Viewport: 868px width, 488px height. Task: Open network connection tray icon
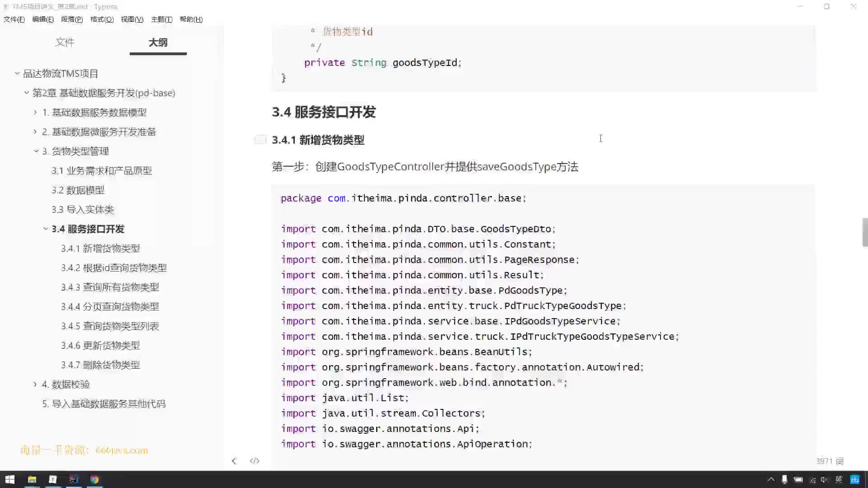pyautogui.click(x=812, y=480)
